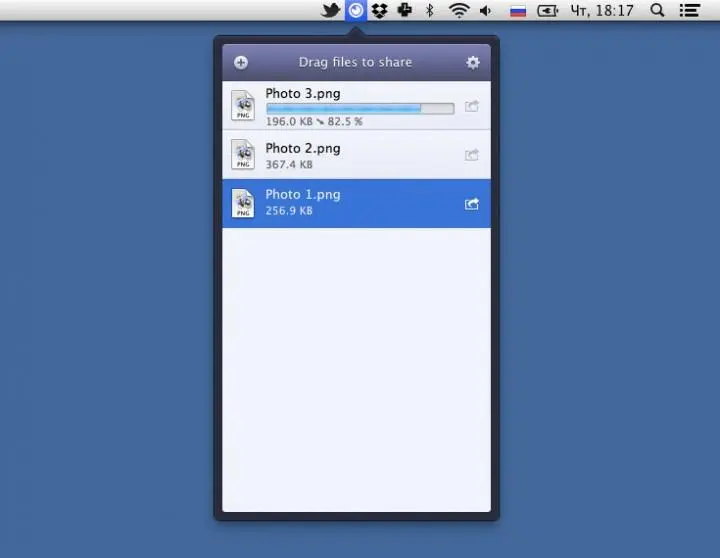Click the Photo 3.png upload progress bar
Viewport: 720px width, 558px height.
point(360,108)
